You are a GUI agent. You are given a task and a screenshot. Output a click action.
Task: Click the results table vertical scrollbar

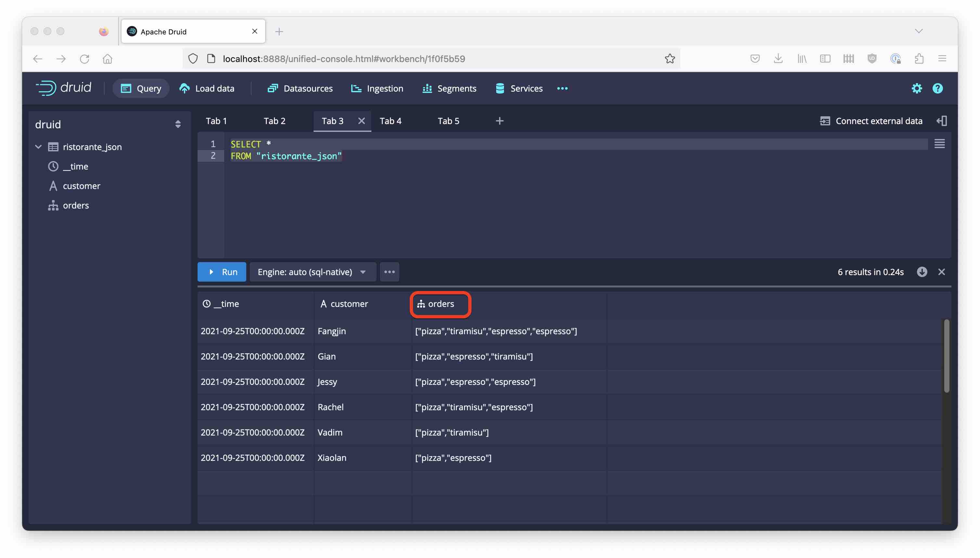click(946, 356)
